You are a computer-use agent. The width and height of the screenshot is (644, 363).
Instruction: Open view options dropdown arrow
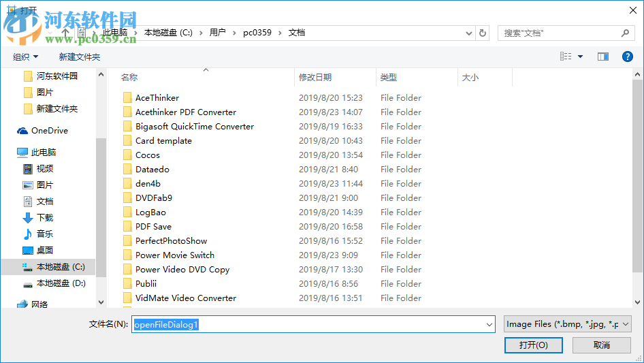580,57
